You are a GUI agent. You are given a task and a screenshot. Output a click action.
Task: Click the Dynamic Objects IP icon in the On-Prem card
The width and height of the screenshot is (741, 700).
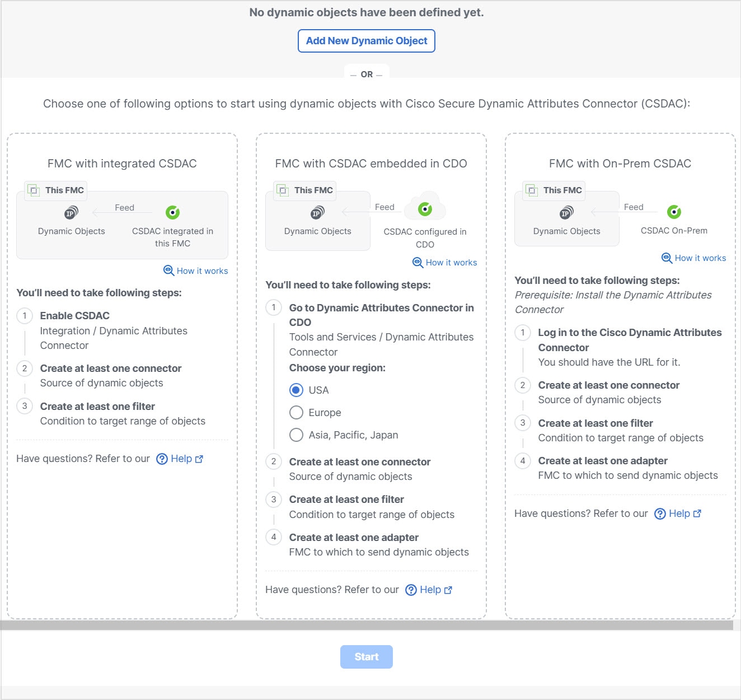[566, 212]
